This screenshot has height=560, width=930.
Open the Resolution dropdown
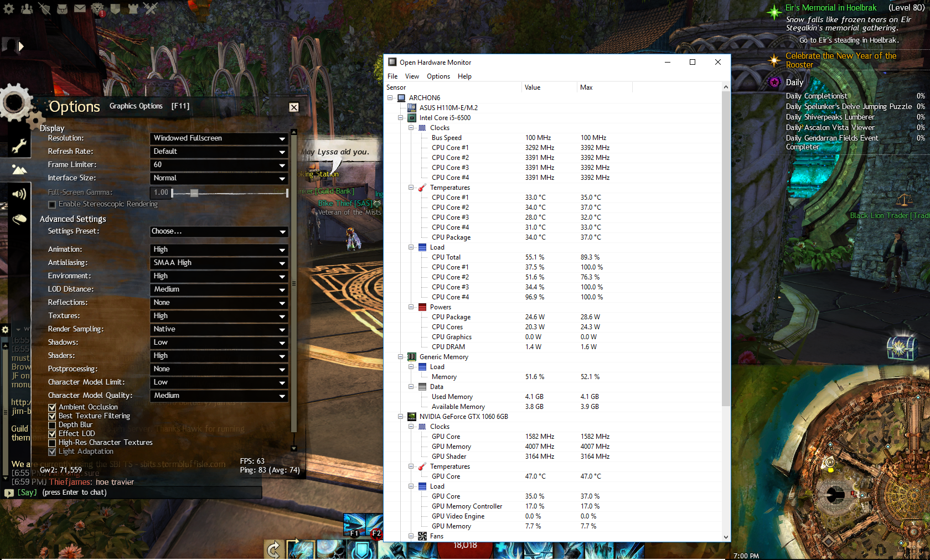(219, 138)
